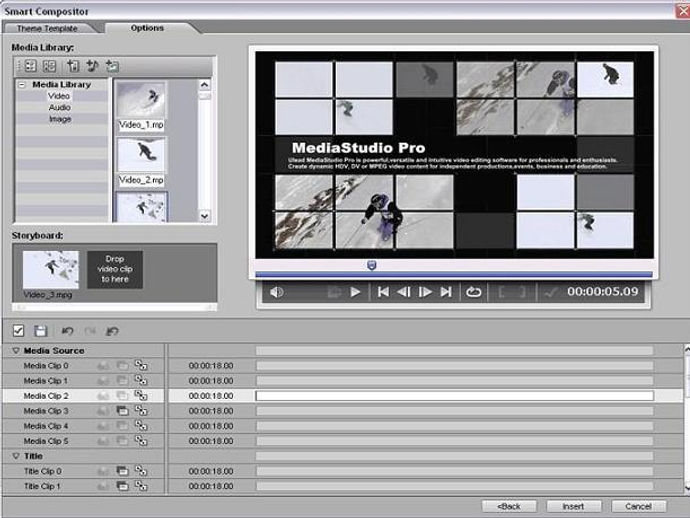Click the preview scrubber position marker

tap(372, 265)
